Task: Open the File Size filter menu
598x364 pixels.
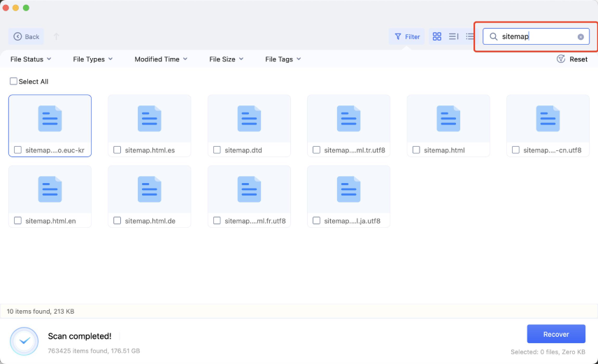Action: 226,59
